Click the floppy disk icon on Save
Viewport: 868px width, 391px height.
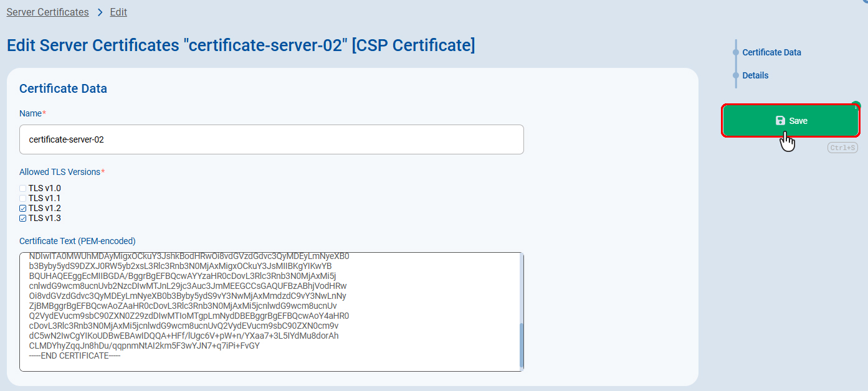pos(780,121)
